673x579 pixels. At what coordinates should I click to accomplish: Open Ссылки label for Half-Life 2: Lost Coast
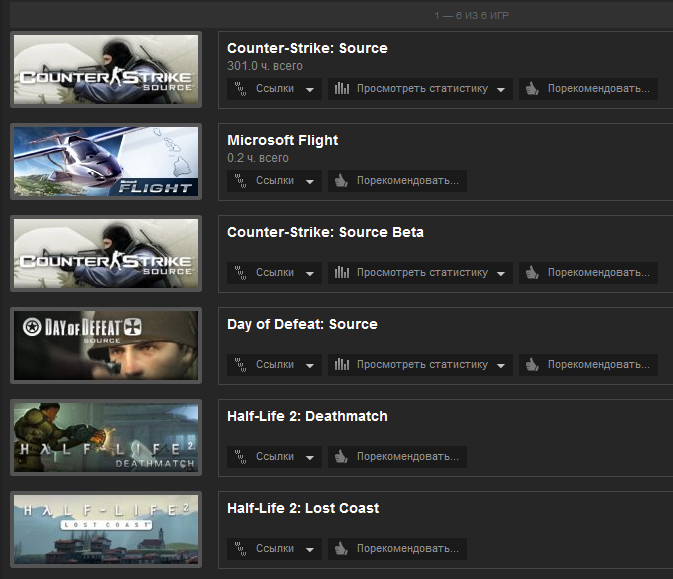coord(275,548)
